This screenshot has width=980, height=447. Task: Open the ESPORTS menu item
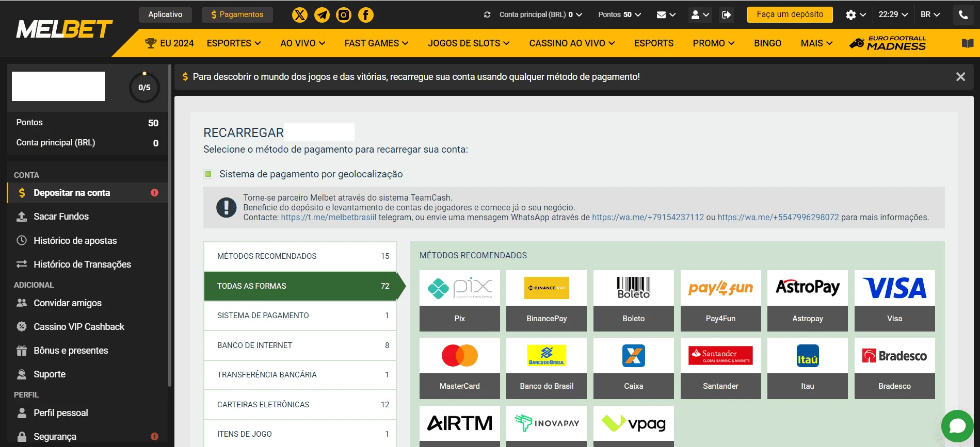[654, 43]
